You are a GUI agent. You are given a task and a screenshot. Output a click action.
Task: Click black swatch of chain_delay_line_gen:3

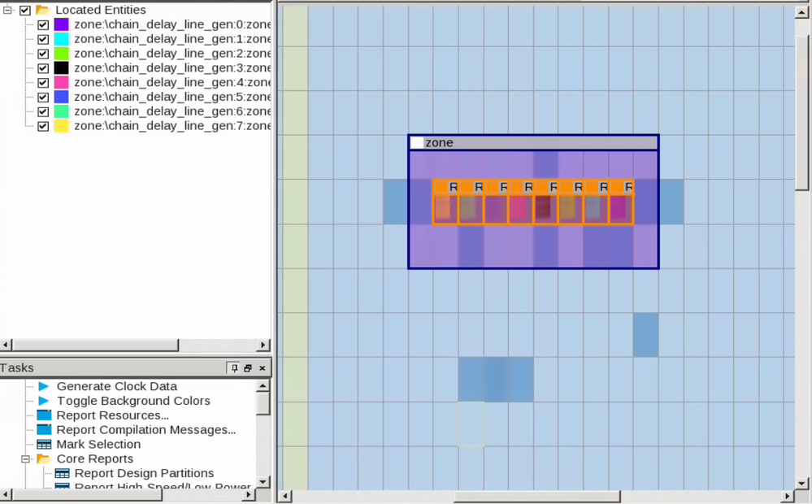pos(61,67)
